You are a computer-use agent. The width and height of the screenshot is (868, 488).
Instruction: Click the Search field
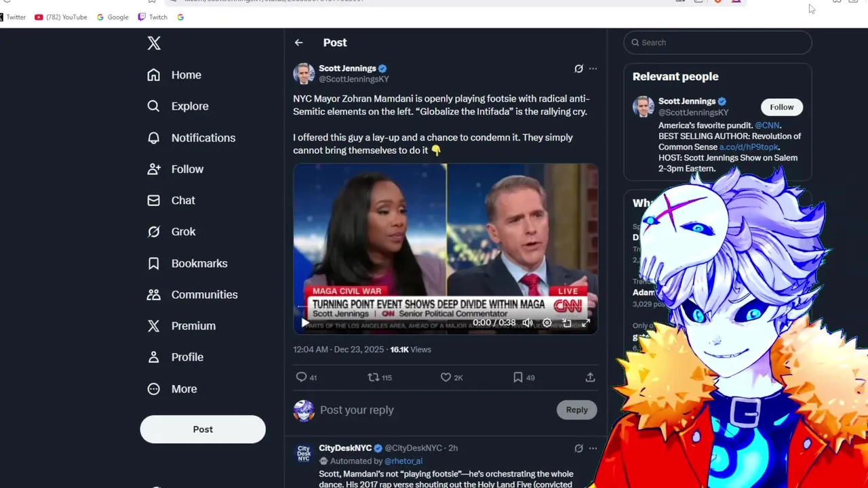tap(717, 42)
